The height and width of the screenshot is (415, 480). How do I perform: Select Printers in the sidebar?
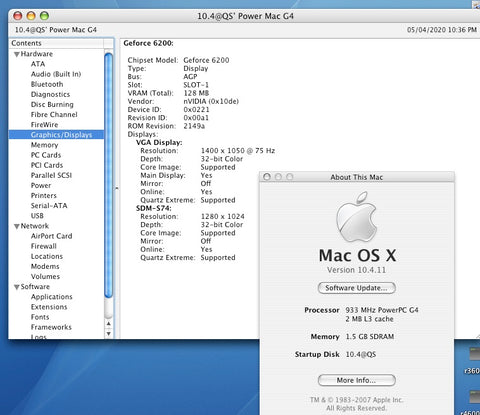(x=44, y=195)
